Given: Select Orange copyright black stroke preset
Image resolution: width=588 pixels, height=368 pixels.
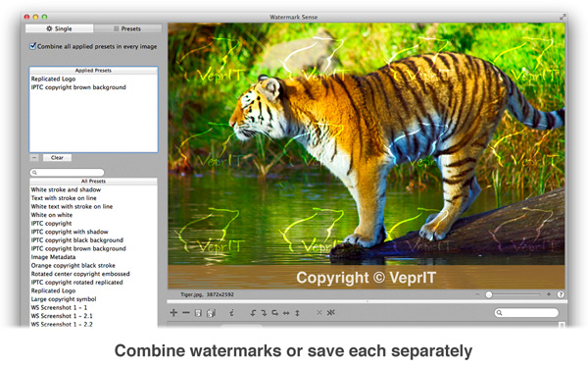Looking at the screenshot, I should pyautogui.click(x=73, y=266).
